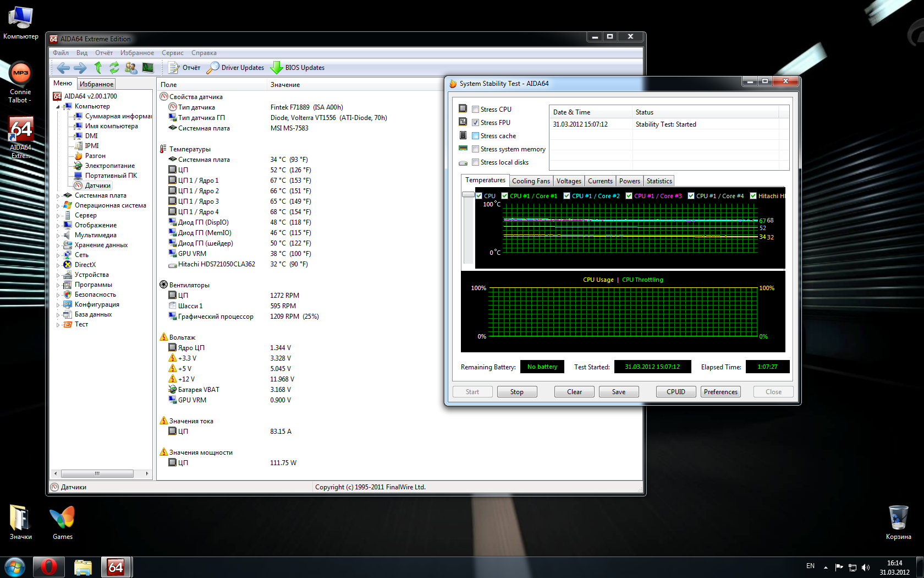Expand the Сеть tree node
Screen dimensions: 924x578
[58, 255]
